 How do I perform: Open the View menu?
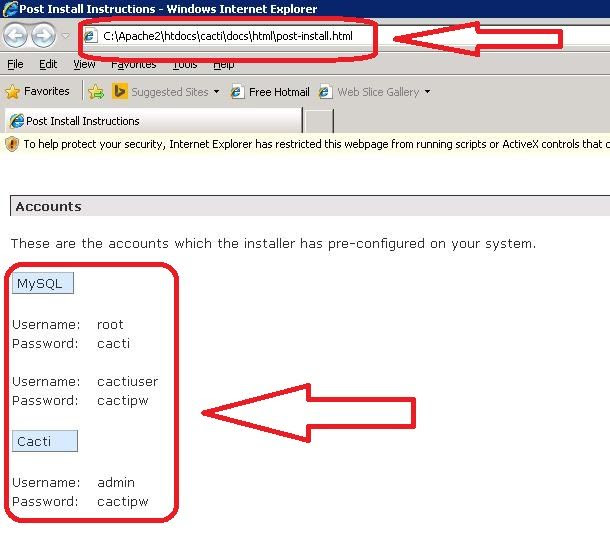click(84, 64)
